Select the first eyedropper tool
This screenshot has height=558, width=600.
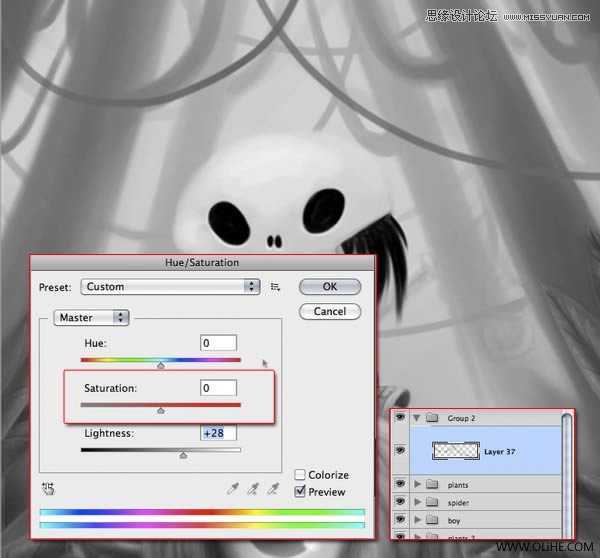click(233, 488)
